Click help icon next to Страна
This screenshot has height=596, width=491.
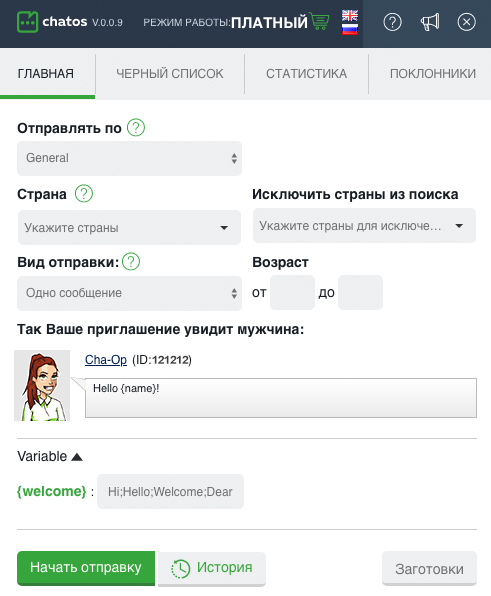(x=84, y=193)
